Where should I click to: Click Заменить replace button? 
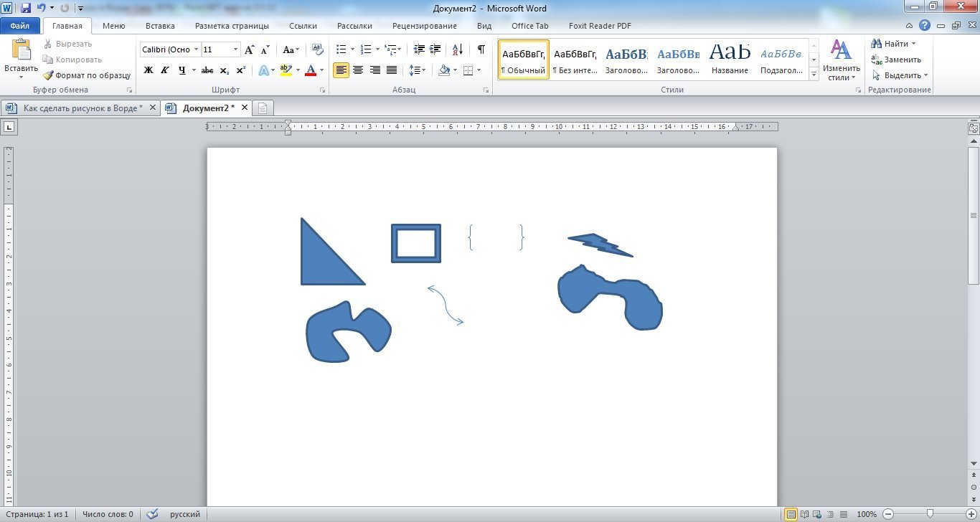(896, 60)
